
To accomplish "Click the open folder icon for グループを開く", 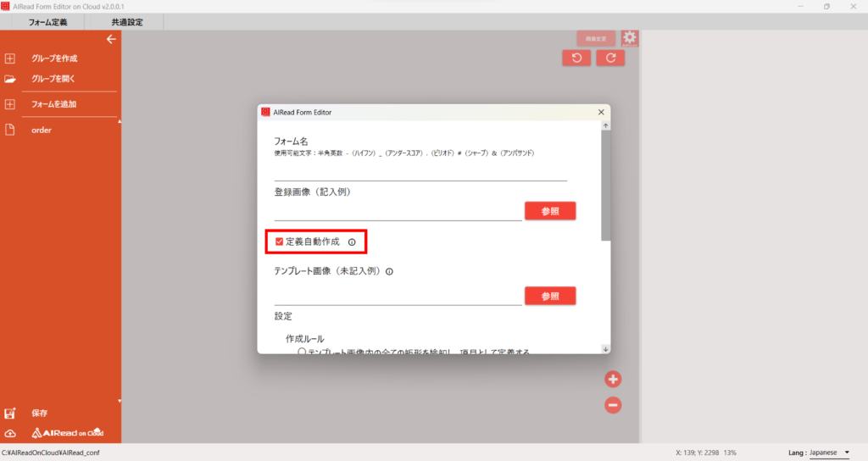I will tap(10, 79).
